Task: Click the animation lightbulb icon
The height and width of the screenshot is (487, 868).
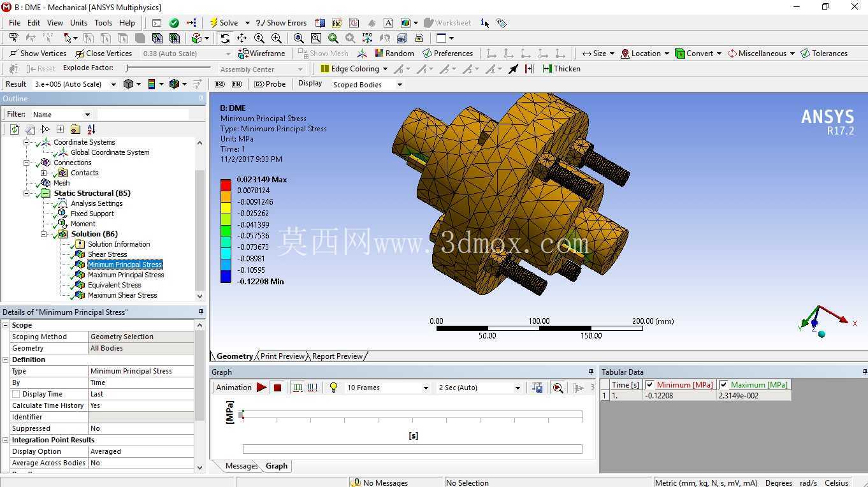Action: [333, 388]
